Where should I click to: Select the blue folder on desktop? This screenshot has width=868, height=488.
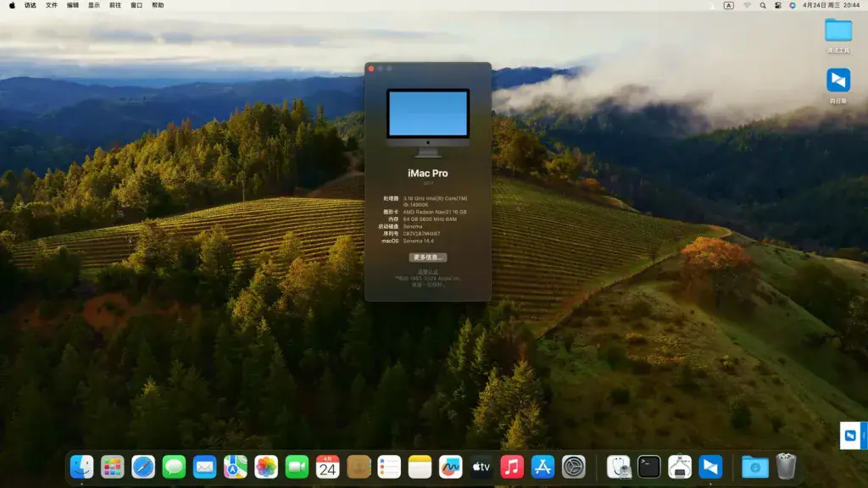pos(838,30)
